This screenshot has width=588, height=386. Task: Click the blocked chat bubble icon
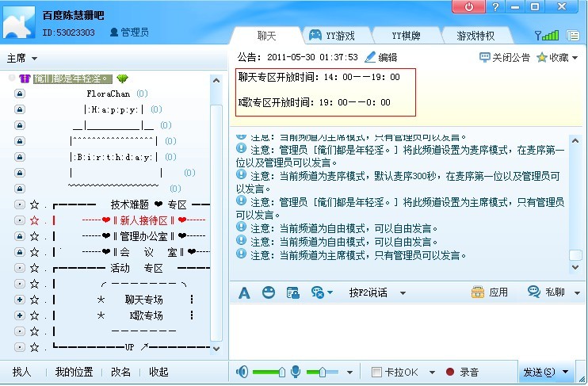point(317,292)
